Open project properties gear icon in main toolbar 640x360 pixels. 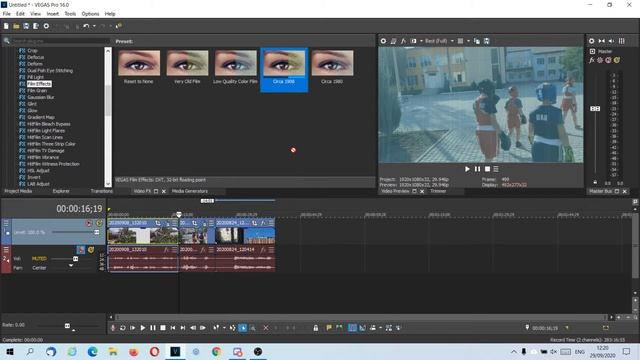tap(46, 26)
